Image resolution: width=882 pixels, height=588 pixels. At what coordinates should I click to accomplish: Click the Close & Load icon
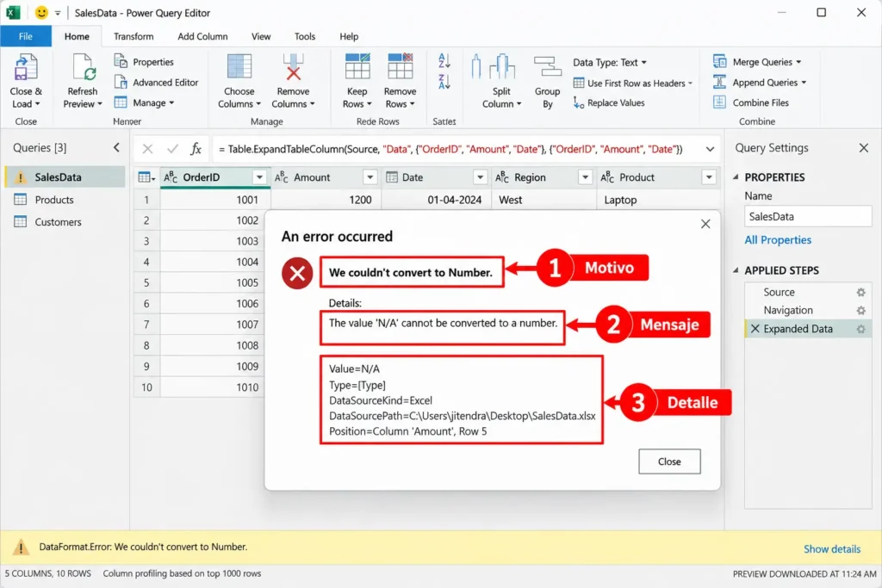coord(25,67)
